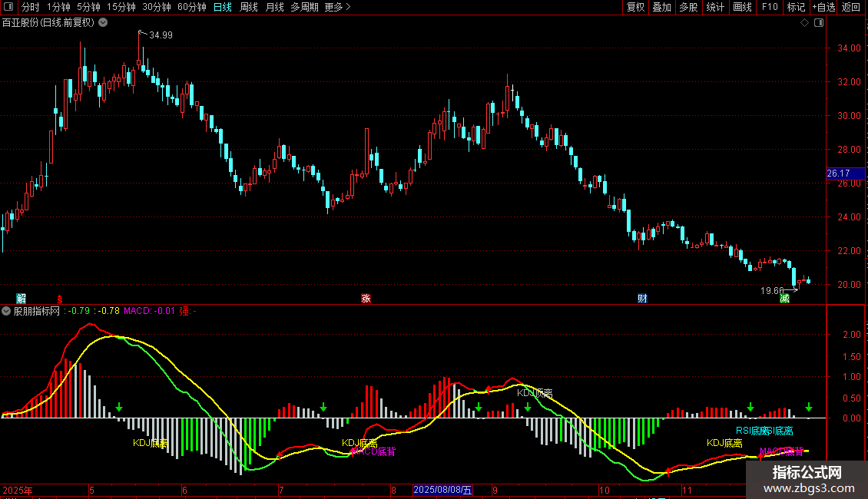
Task: Switch to 月线 monthly chart
Action: pos(274,7)
